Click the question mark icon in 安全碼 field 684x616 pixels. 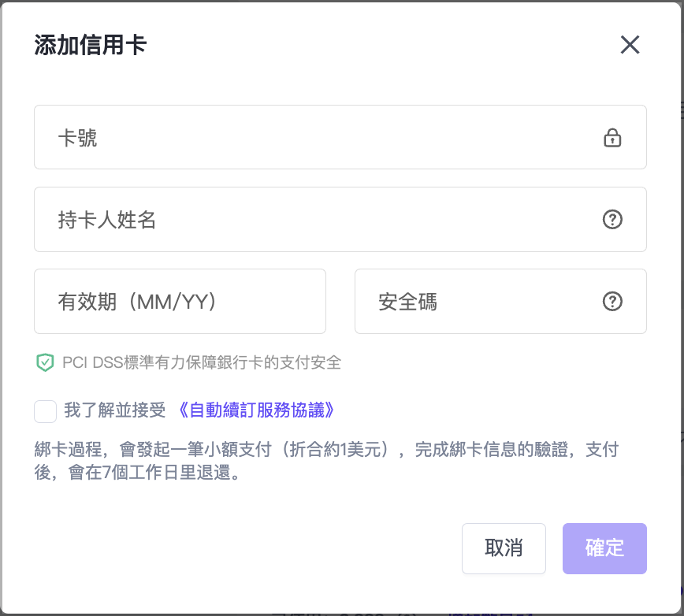click(x=612, y=302)
